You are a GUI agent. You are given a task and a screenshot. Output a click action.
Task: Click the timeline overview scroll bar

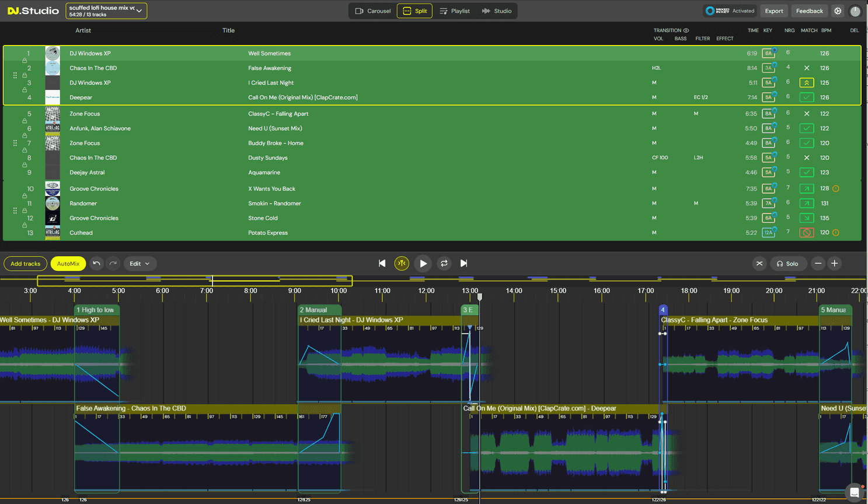(194, 281)
